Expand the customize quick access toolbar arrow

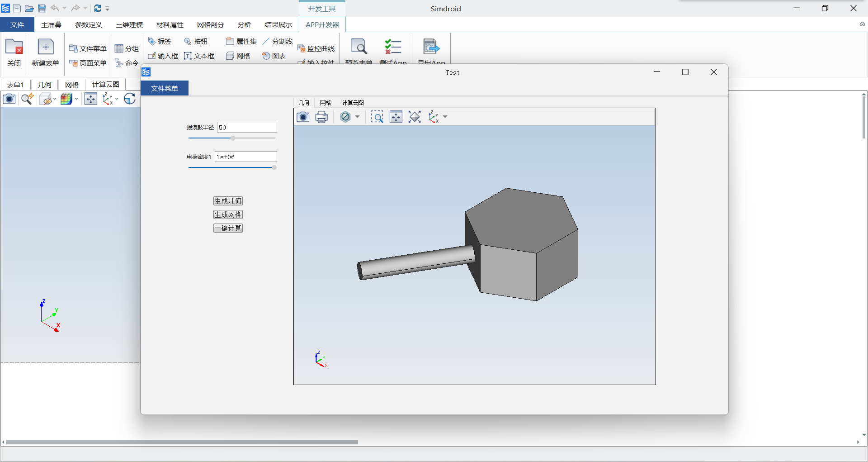pyautogui.click(x=108, y=8)
